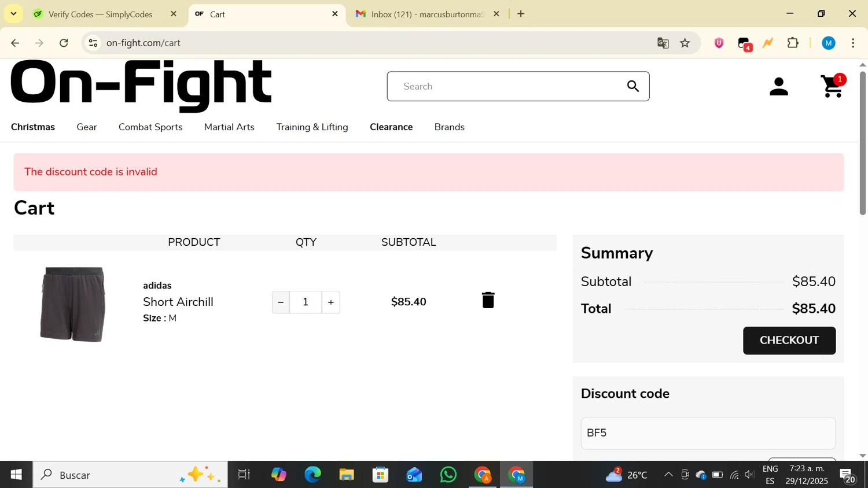Viewport: 868px width, 488px height.
Task: Increase quantity with plus button
Action: click(331, 302)
